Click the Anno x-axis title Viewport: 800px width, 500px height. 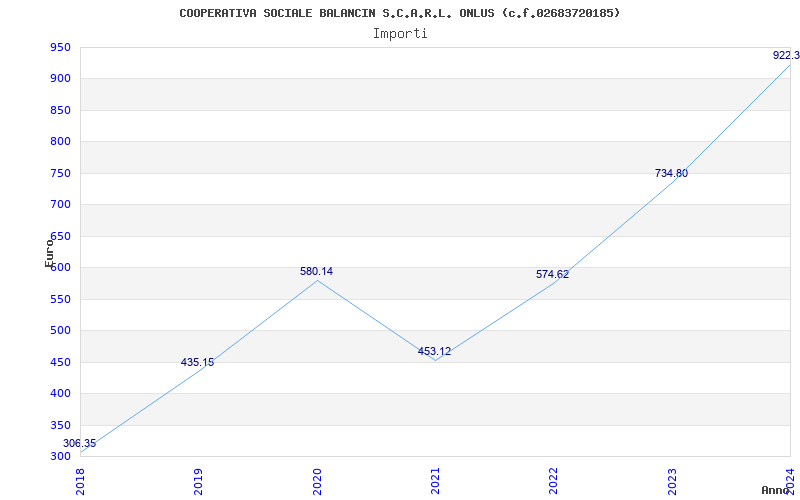point(776,490)
